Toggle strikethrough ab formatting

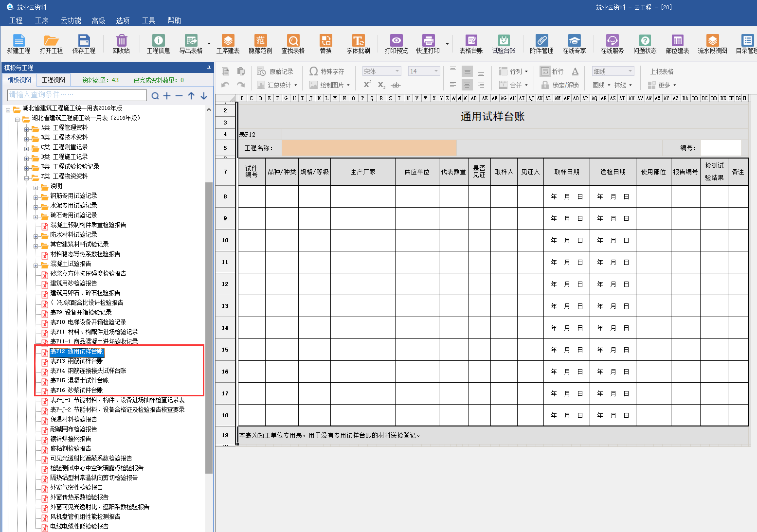(x=396, y=85)
